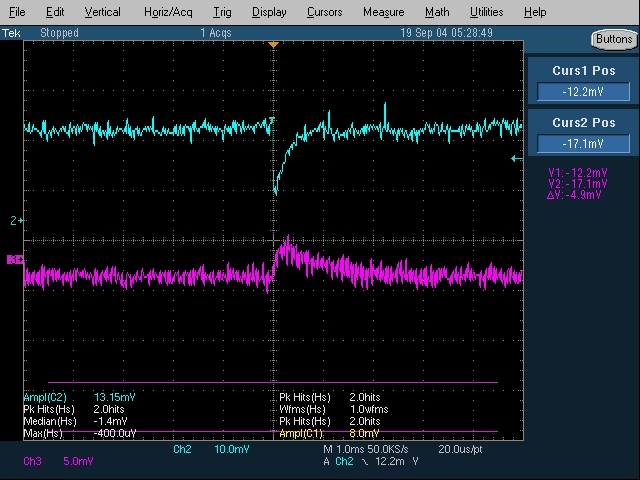
Task: Open the Horiz/Acq menu
Action: coord(167,12)
